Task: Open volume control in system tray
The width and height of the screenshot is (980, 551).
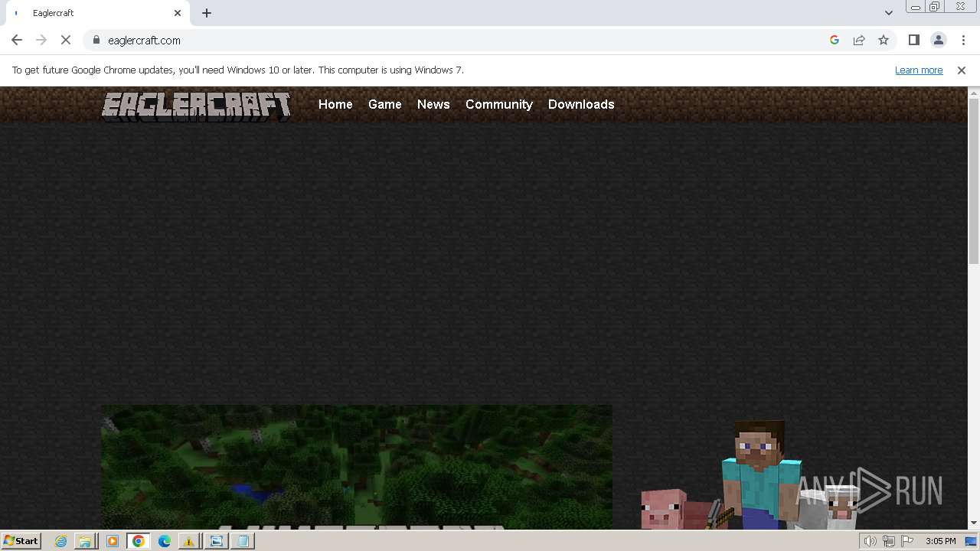Action: 870,541
